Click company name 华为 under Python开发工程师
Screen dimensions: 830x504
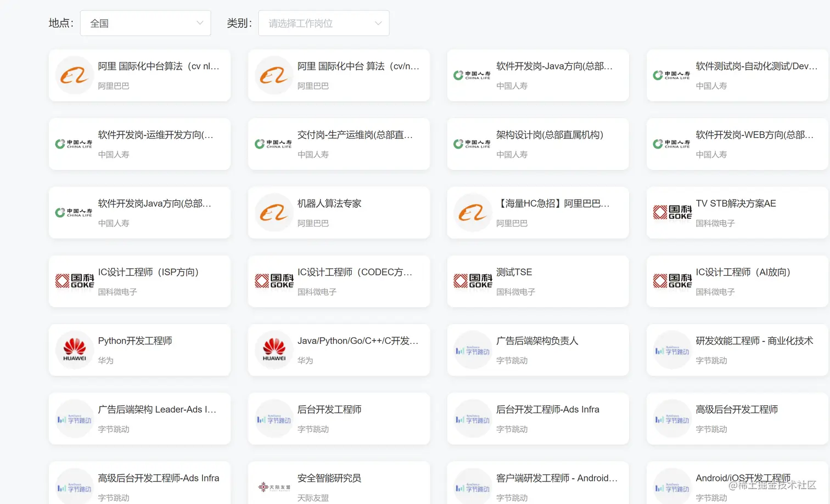tap(105, 361)
